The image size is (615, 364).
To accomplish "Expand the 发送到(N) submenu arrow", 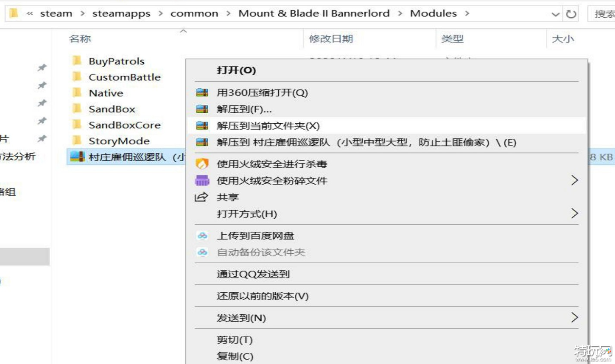I will pos(574,317).
